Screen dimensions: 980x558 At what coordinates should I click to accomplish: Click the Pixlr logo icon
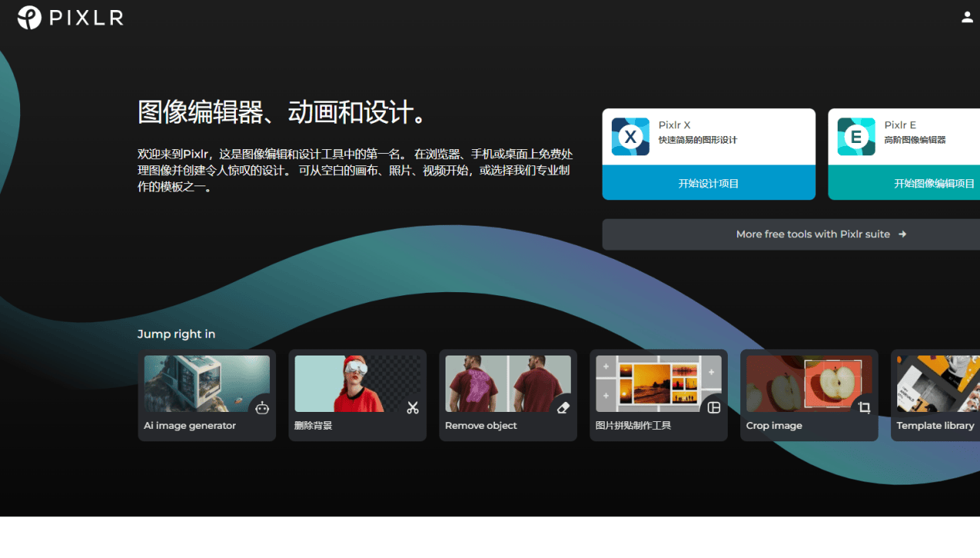pyautogui.click(x=29, y=16)
